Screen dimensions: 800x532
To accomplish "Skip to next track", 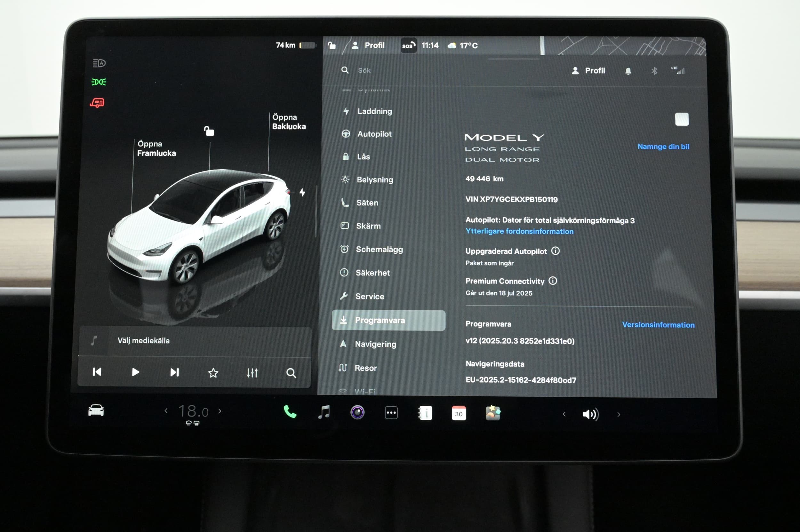I will pos(174,373).
